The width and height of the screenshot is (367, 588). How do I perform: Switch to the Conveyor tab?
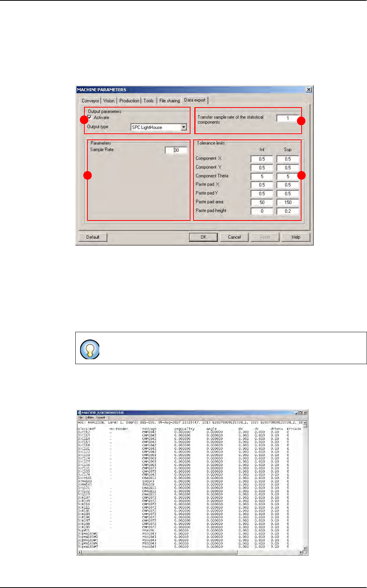90,101
